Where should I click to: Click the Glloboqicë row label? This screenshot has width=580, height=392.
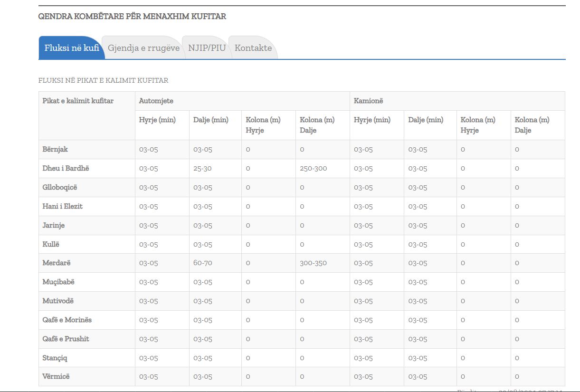tap(60, 187)
